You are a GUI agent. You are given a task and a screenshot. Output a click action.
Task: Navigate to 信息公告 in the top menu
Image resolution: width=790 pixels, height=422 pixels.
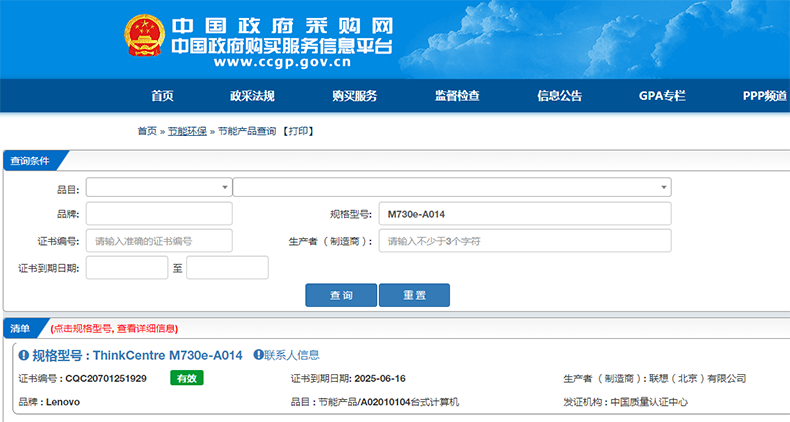tap(559, 96)
